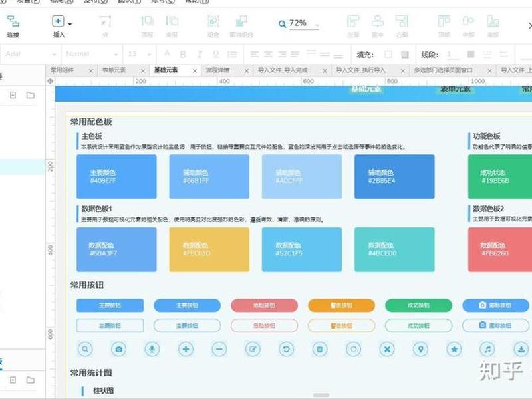
Task: Click the line width value field
Action: (452, 54)
